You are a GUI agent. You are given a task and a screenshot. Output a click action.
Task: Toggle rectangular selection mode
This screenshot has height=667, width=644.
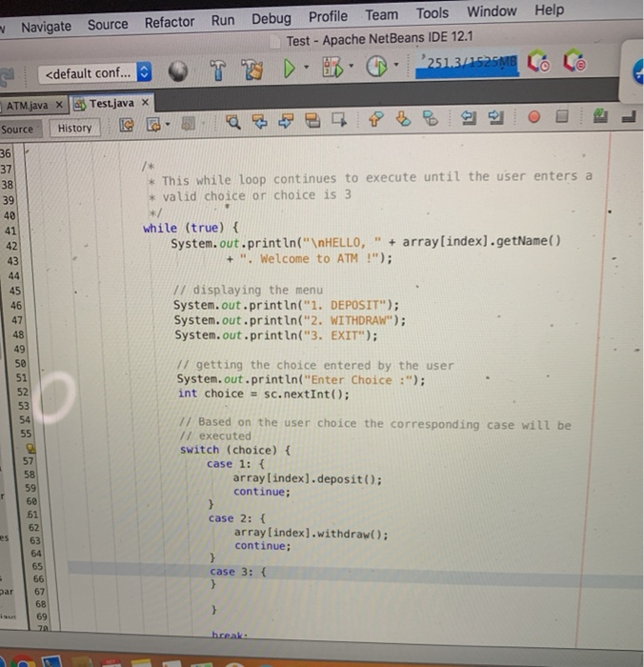339,119
